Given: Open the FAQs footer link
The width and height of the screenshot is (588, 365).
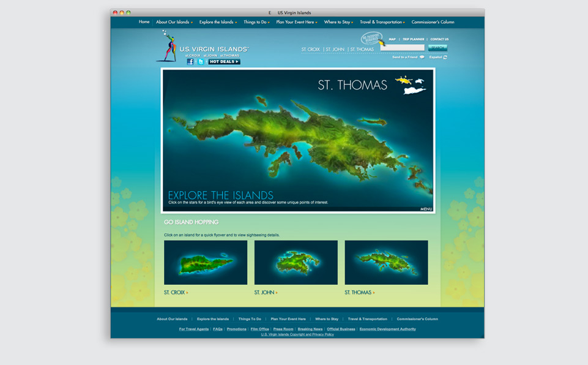Looking at the screenshot, I should (x=217, y=329).
